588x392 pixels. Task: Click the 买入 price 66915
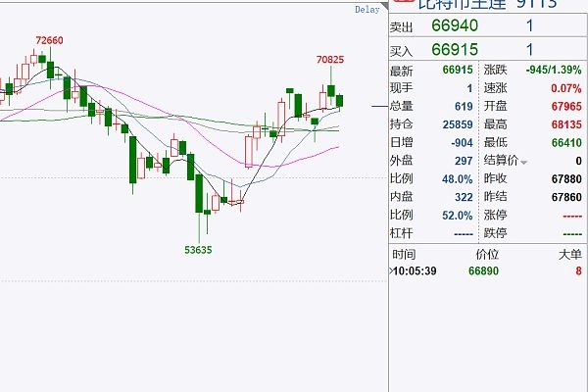455,50
